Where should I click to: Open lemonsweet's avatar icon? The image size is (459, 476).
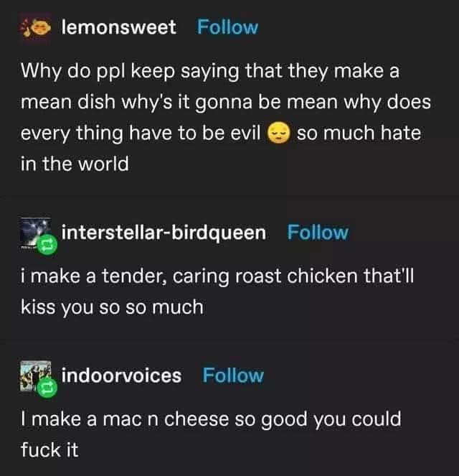coord(36,27)
